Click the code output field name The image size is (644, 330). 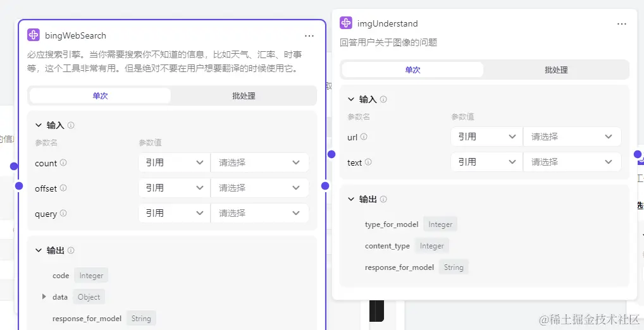(x=61, y=276)
